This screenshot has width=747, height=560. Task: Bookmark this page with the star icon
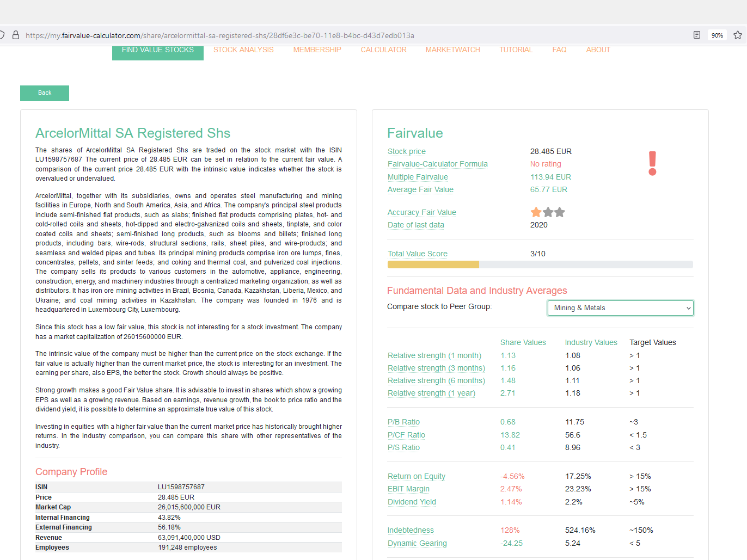738,35
